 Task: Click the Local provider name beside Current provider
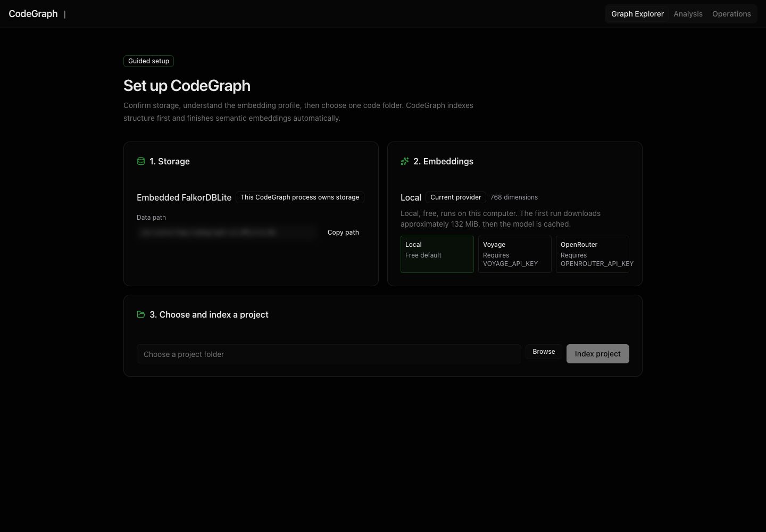pos(411,197)
